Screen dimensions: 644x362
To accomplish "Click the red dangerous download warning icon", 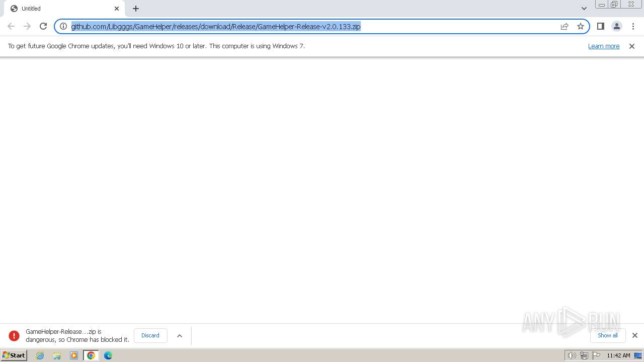I will tap(14, 335).
